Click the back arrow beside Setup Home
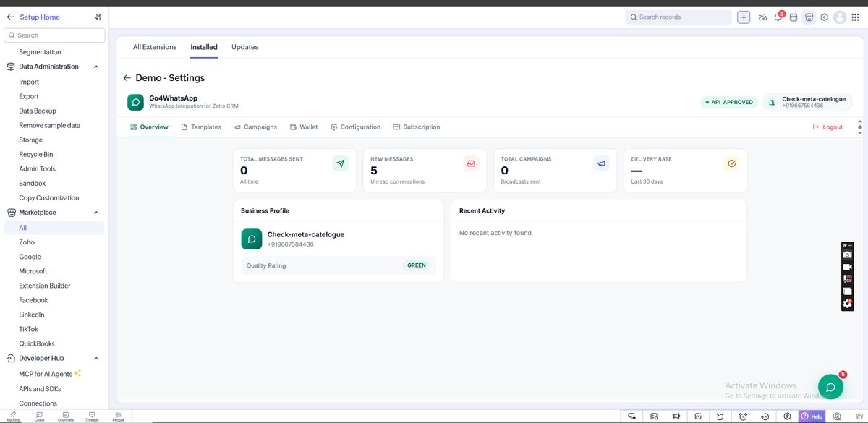This screenshot has width=868, height=423. click(11, 17)
